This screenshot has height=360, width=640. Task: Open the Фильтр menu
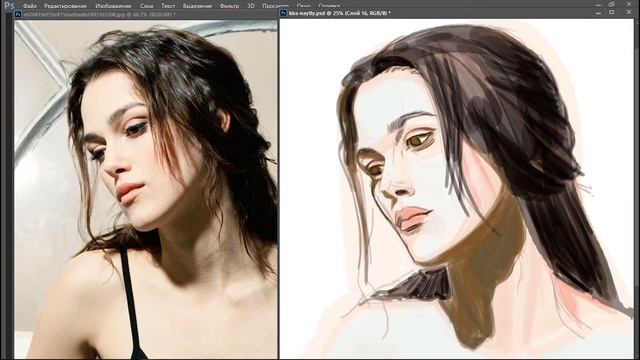pyautogui.click(x=229, y=6)
